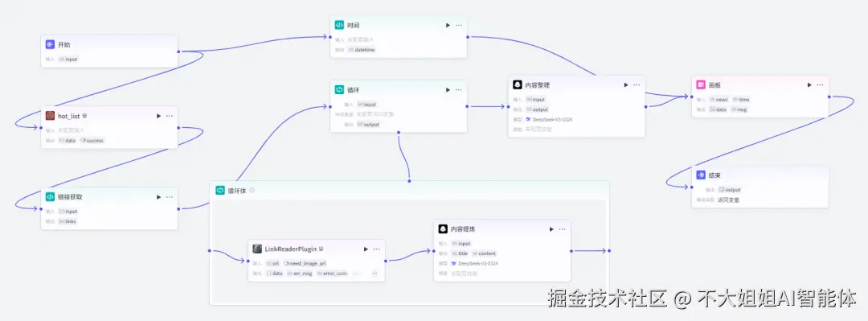Click the 结束 node input port
Screen dimensions: 868x321
(692, 187)
